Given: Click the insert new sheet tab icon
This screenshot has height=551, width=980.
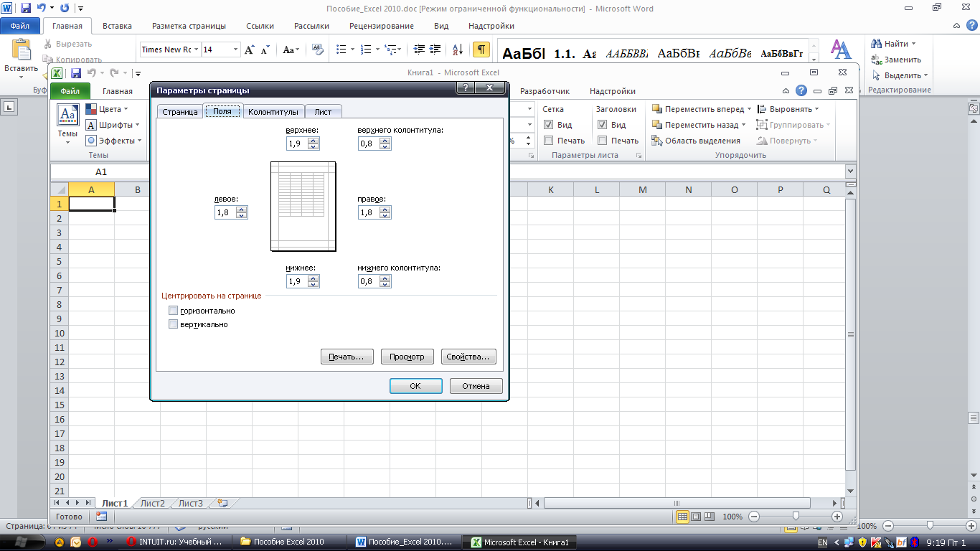Looking at the screenshot, I should pos(222,504).
